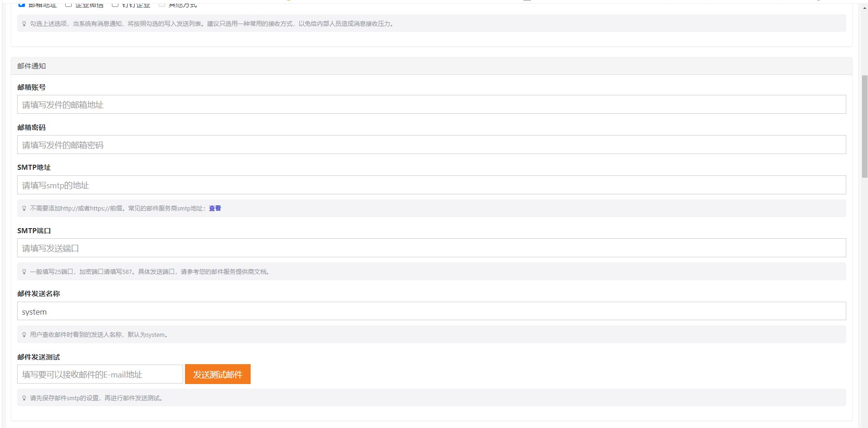Tick the 钉钉企业 checkbox
The width and height of the screenshot is (868, 428).
pos(115,5)
